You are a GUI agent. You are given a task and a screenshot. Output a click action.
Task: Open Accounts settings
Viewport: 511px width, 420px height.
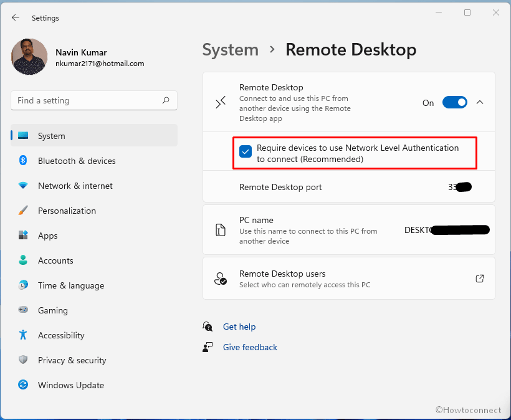coord(94,260)
